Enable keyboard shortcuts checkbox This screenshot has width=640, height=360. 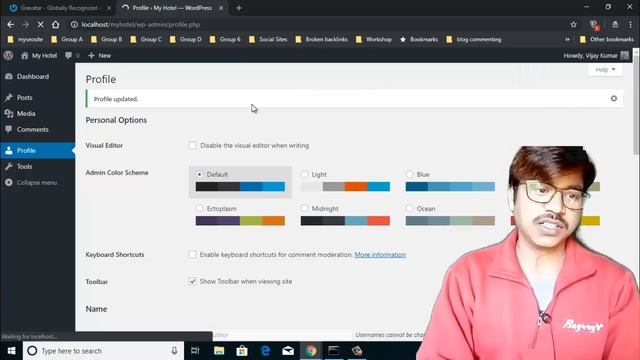coord(192,255)
